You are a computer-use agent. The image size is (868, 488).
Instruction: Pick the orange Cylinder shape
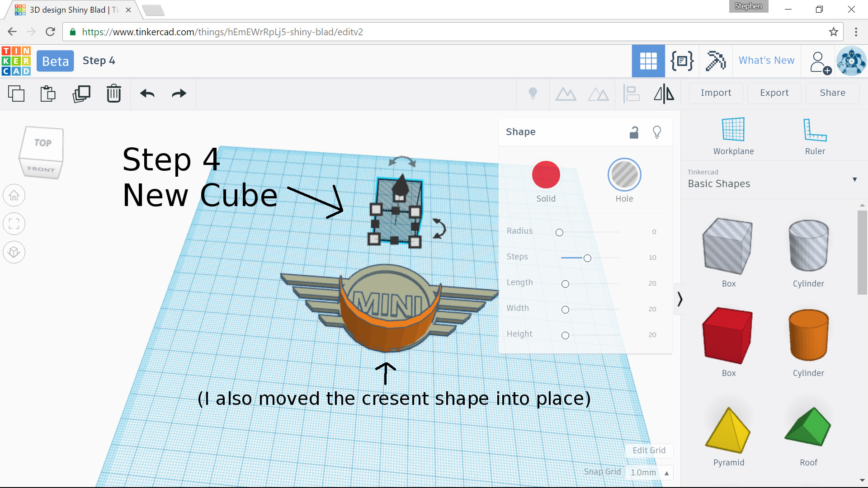click(x=808, y=335)
